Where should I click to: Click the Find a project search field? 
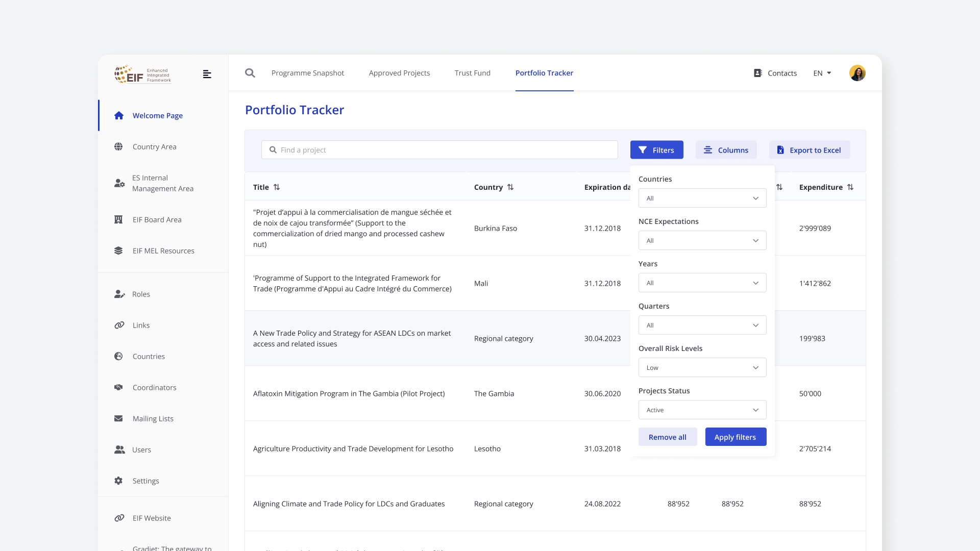point(439,150)
